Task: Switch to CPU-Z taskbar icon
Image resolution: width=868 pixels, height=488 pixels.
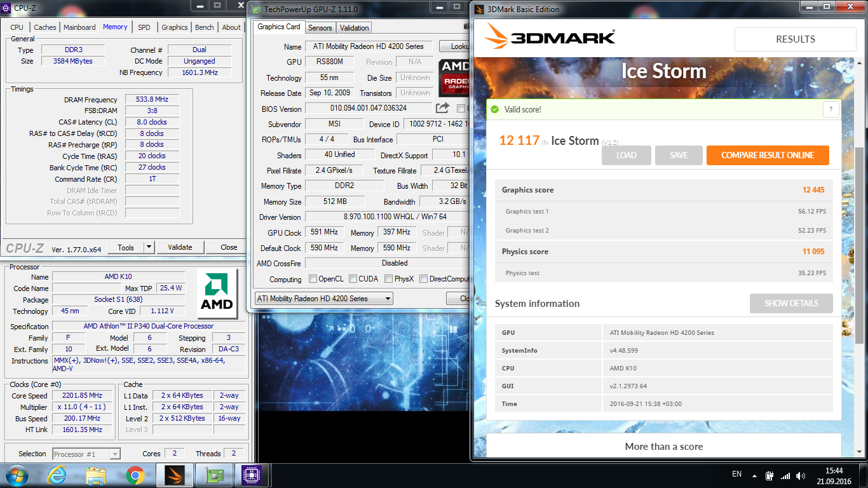Action: (x=252, y=475)
